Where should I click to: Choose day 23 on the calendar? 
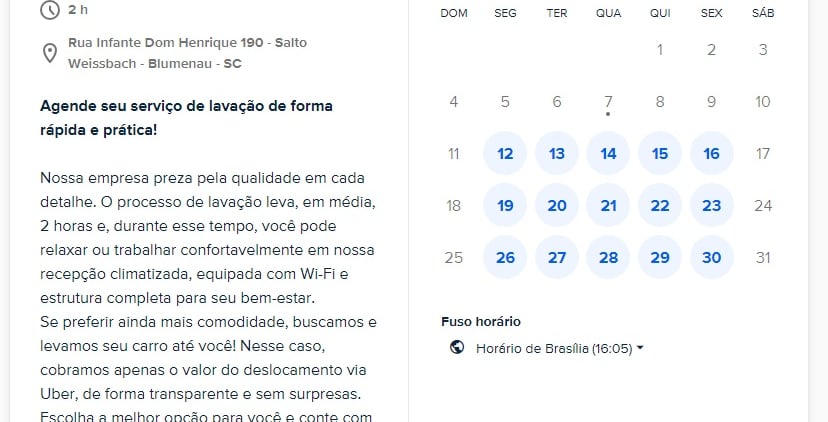coord(711,205)
